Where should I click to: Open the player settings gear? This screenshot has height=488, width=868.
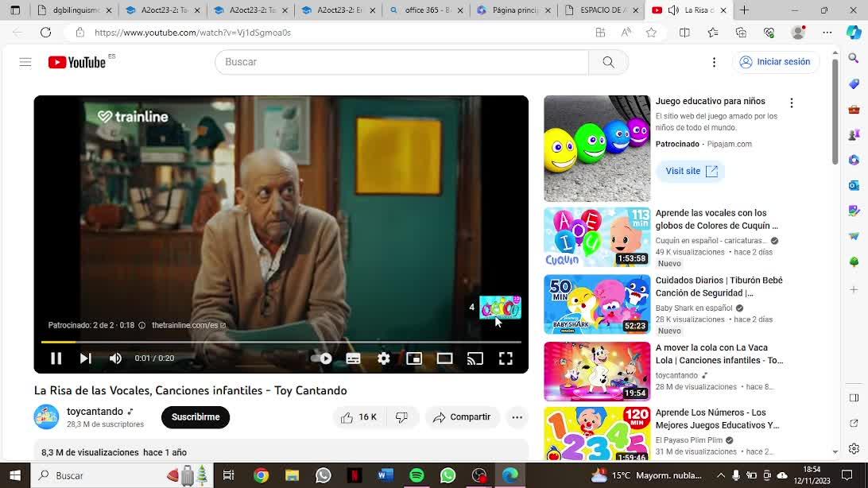[384, 358]
